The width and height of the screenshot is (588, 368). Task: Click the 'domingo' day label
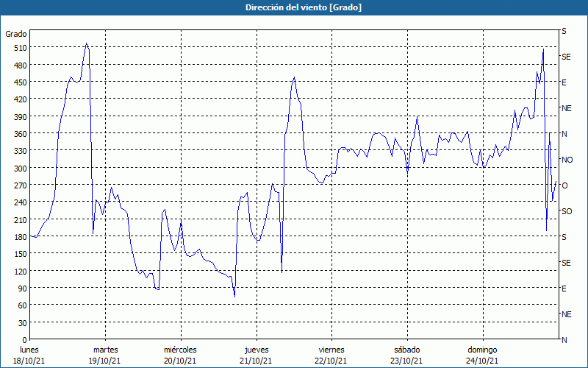pos(482,350)
